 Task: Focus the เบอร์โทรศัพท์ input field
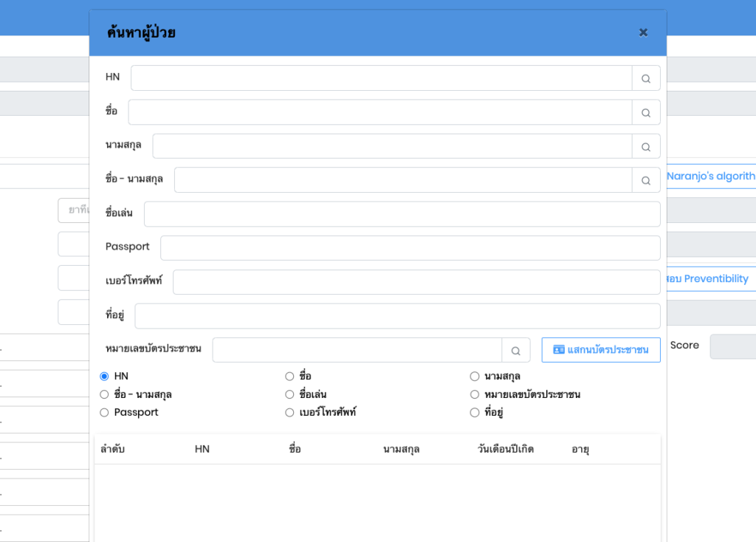[x=416, y=282]
